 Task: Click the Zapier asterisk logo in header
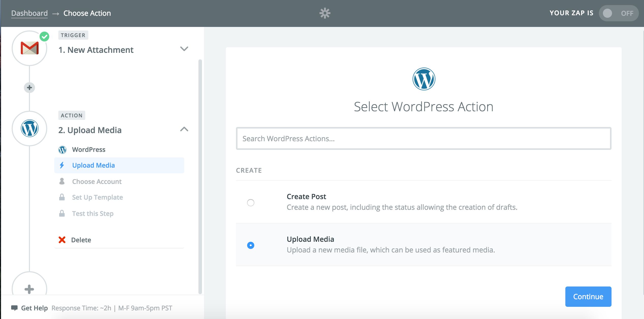(x=325, y=13)
